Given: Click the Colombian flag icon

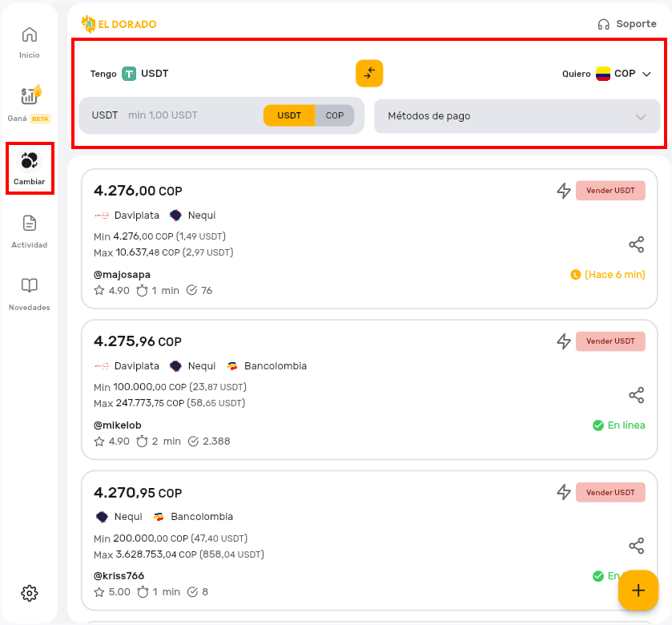Looking at the screenshot, I should pyautogui.click(x=602, y=74).
